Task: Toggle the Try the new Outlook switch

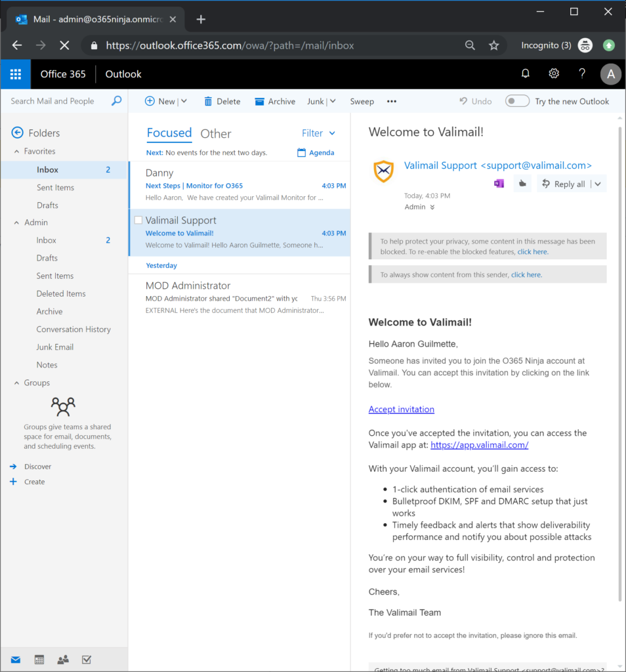Action: tap(517, 101)
